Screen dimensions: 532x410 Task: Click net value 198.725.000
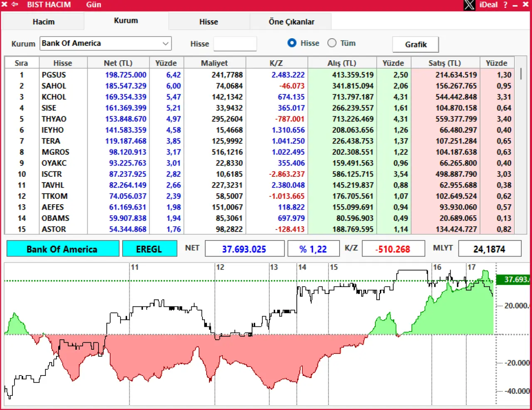126,75
